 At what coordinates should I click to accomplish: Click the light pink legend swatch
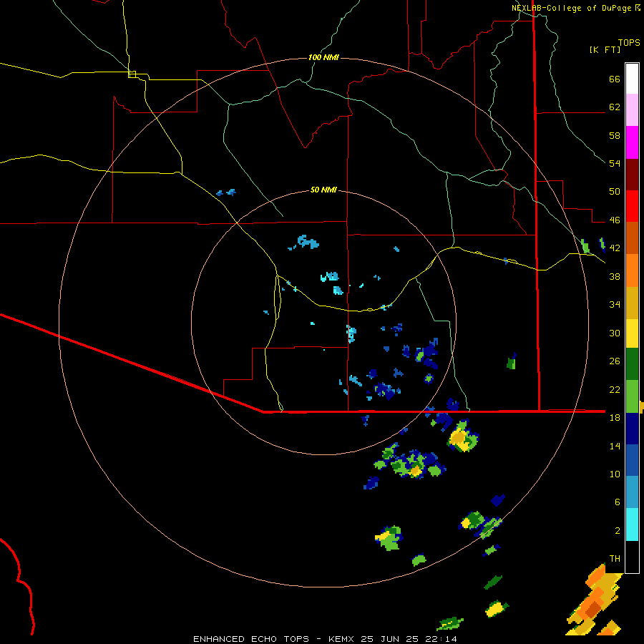tap(632, 109)
